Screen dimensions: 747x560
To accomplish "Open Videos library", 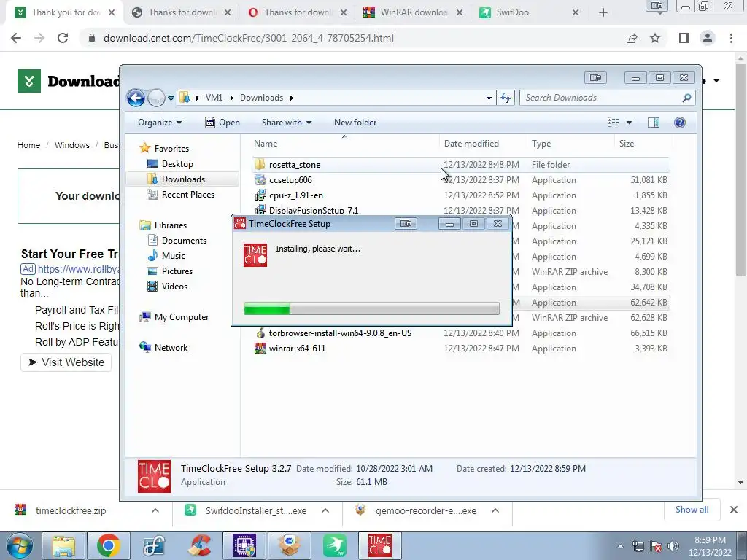I will point(167,286).
